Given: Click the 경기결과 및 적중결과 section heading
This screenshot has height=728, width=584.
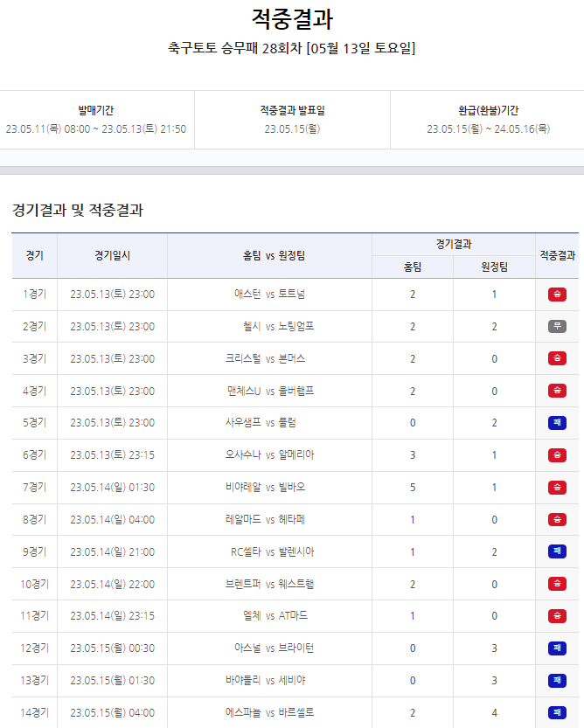Looking at the screenshot, I should coord(78,210).
